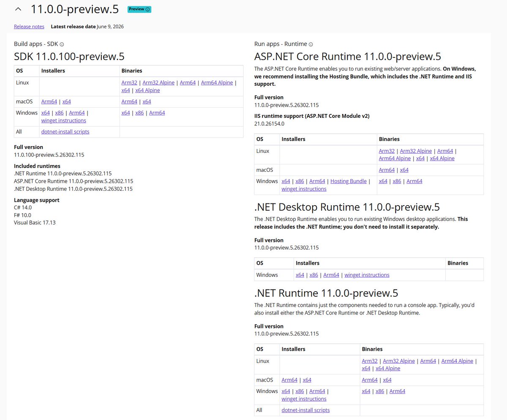Download SDK Linux x64 Alpine binaries
This screenshot has height=420, width=507.
147,90
